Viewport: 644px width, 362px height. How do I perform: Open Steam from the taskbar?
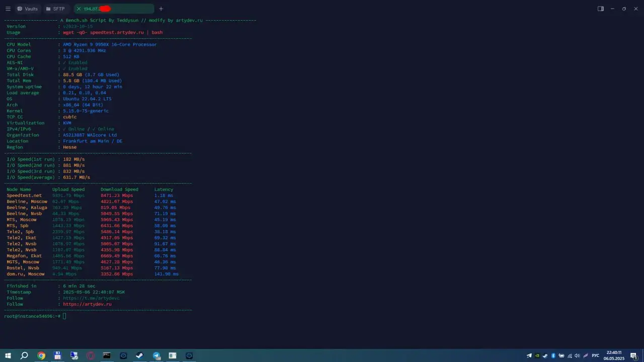click(x=140, y=355)
